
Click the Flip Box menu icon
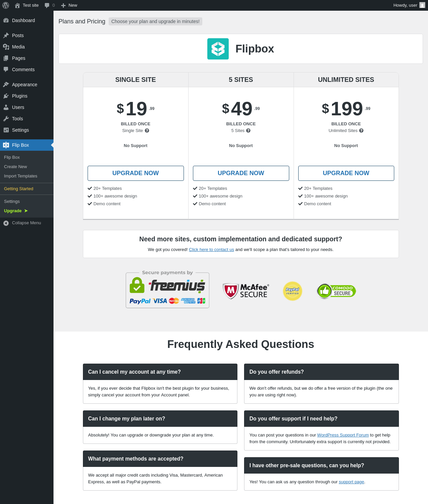[6, 145]
